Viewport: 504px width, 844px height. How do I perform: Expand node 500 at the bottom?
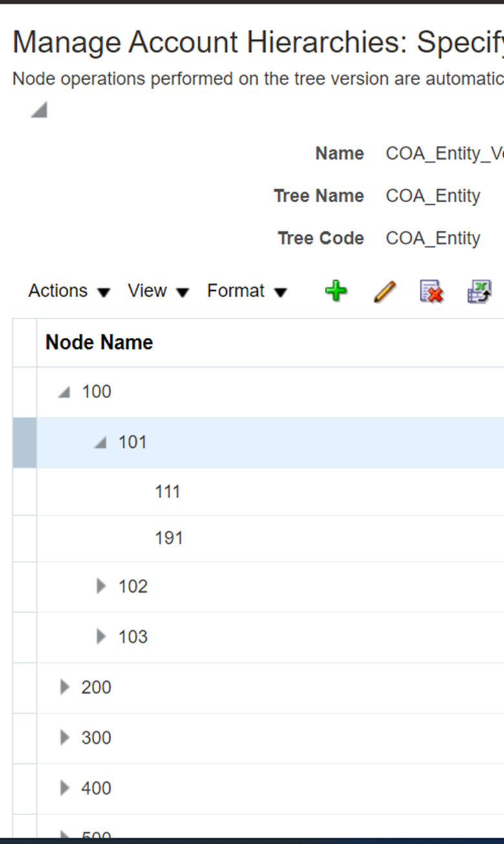[63, 835]
